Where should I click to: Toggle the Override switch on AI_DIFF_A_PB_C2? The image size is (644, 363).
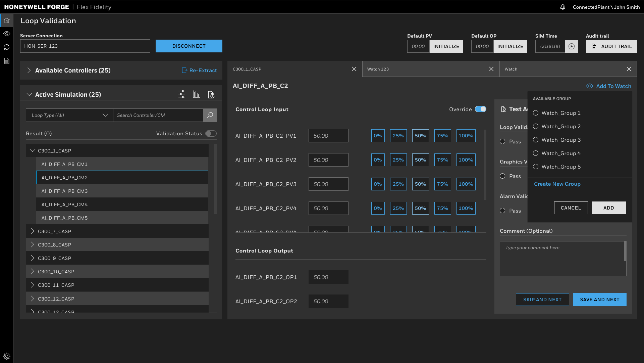(480, 109)
